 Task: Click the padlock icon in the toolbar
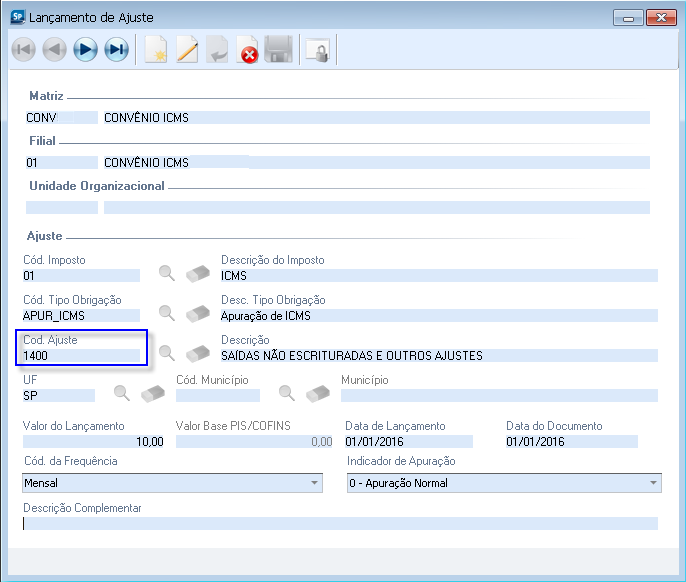(317, 50)
